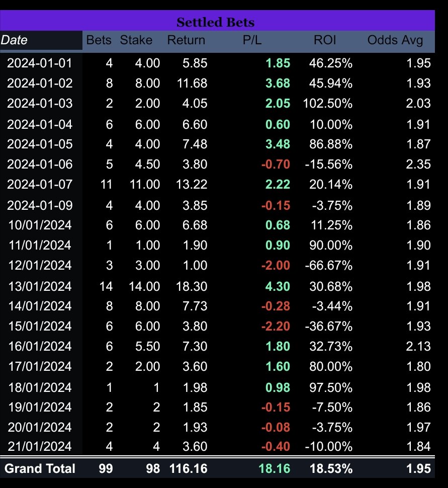The width and height of the screenshot is (448, 488).
Task: Click the ROI value 32.73%
Action: tap(331, 347)
